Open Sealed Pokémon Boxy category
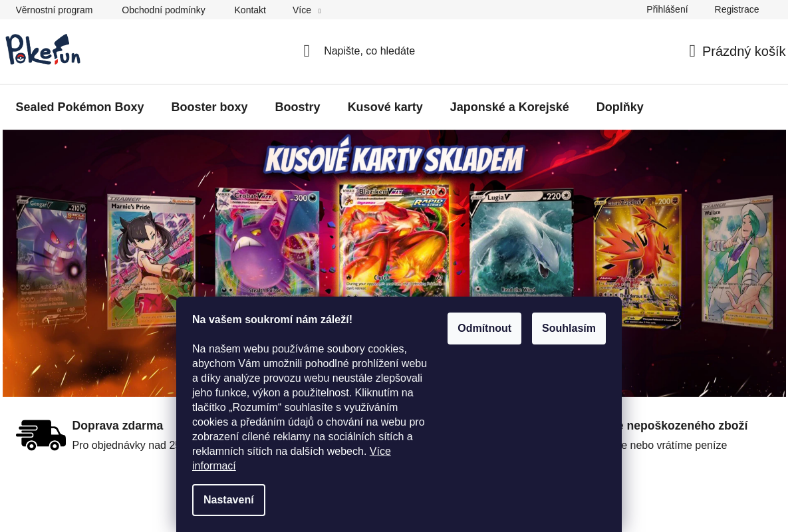 tap(80, 107)
